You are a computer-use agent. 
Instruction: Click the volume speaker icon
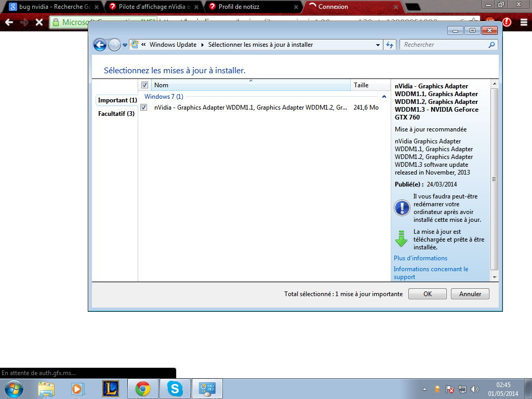pos(475,389)
